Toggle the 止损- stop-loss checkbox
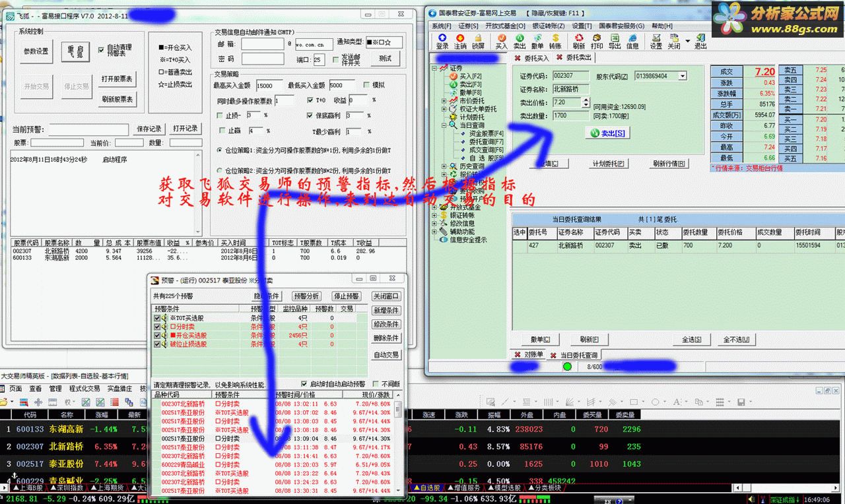The image size is (845, 504). tap(220, 115)
